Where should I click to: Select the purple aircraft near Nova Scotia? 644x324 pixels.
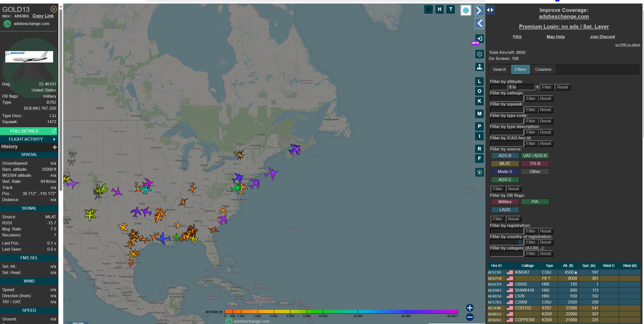click(295, 149)
